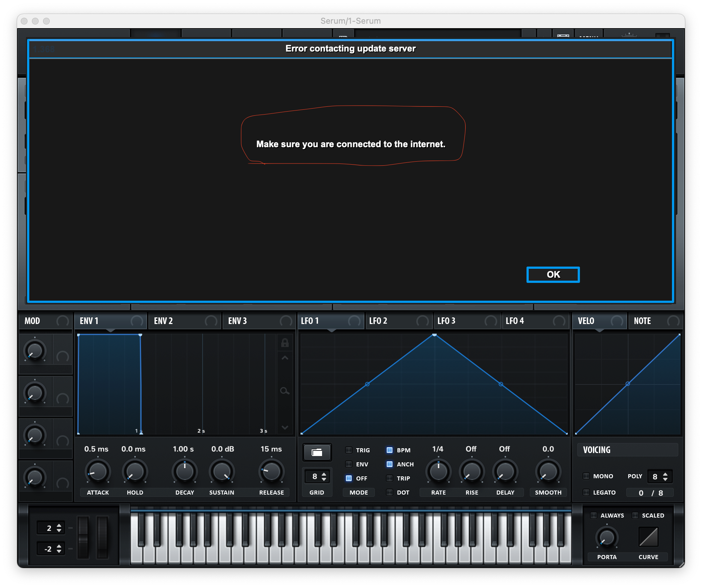Enable the SCALED portamento checkbox
This screenshot has height=588, width=702.
click(635, 515)
